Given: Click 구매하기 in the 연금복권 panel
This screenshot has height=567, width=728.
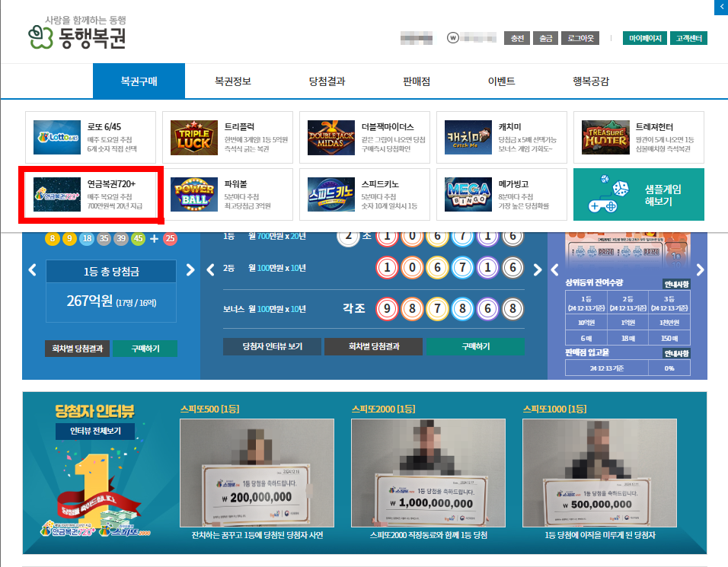Looking at the screenshot, I should [x=475, y=346].
